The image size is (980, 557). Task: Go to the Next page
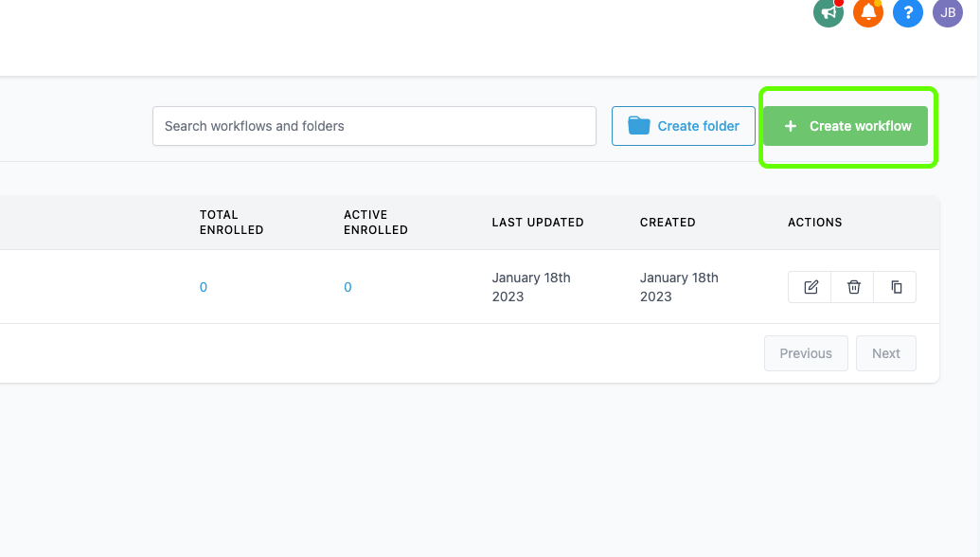coord(886,353)
